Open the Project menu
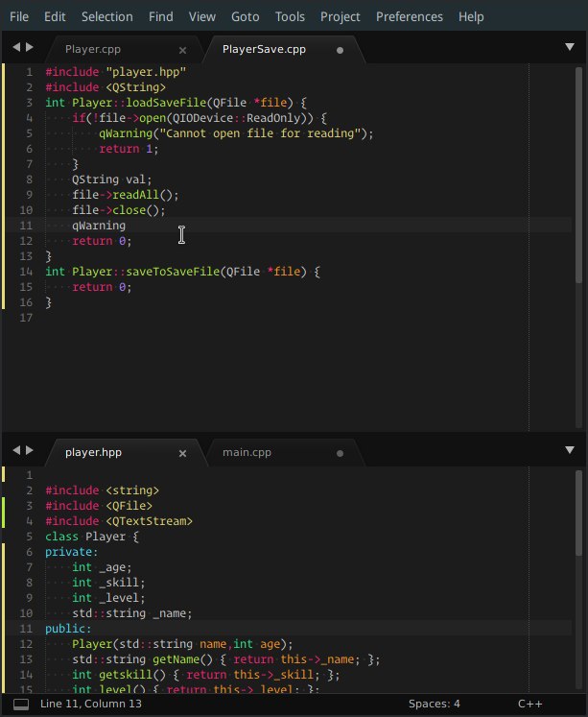Screen dimensions: 588x717 point(340,16)
